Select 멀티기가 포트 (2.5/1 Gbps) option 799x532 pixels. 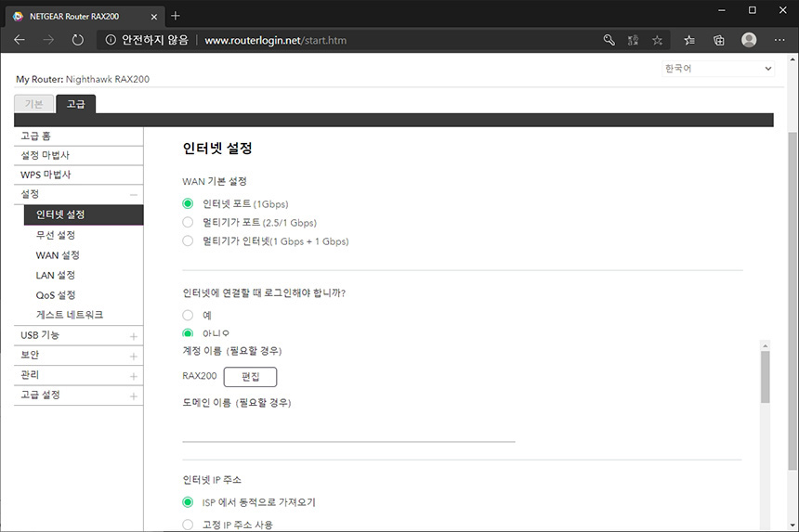pos(188,223)
